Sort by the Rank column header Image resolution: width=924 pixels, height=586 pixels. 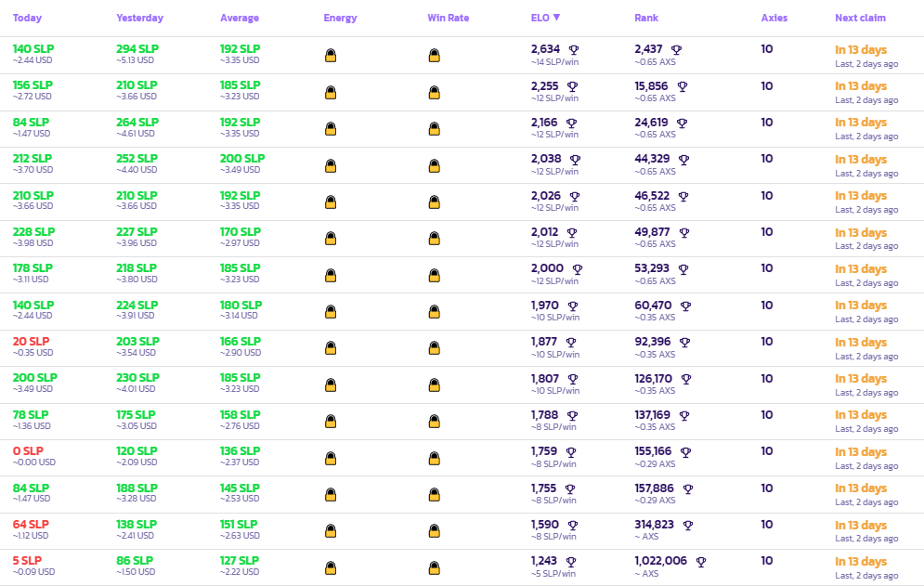pyautogui.click(x=646, y=18)
